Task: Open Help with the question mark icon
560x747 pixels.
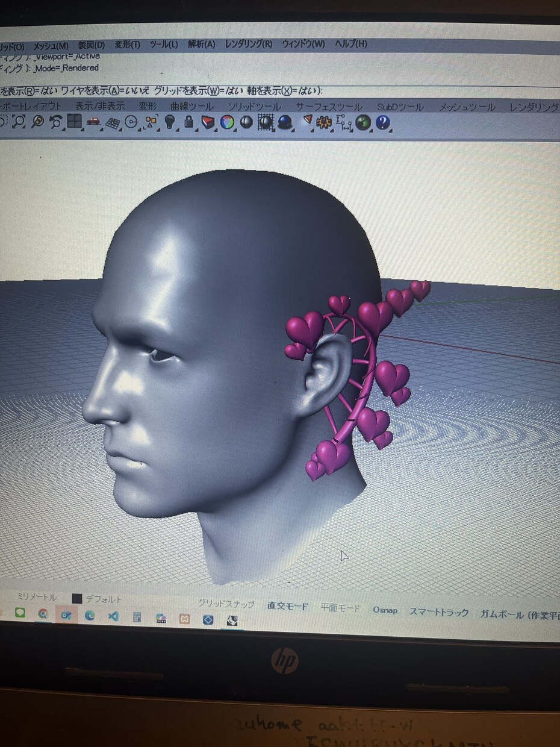Action: pos(382,123)
